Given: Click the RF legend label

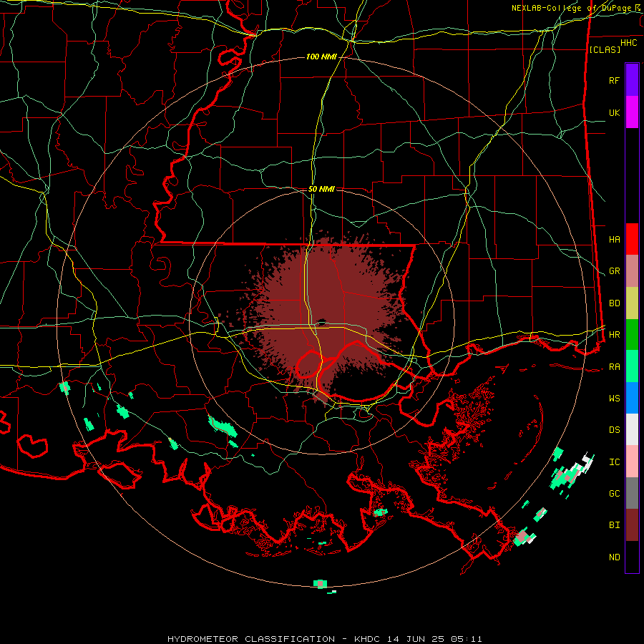Looking at the screenshot, I should 614,80.
